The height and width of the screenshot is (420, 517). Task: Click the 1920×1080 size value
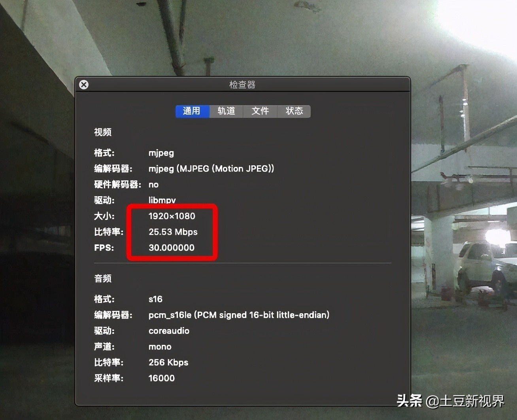pos(172,216)
